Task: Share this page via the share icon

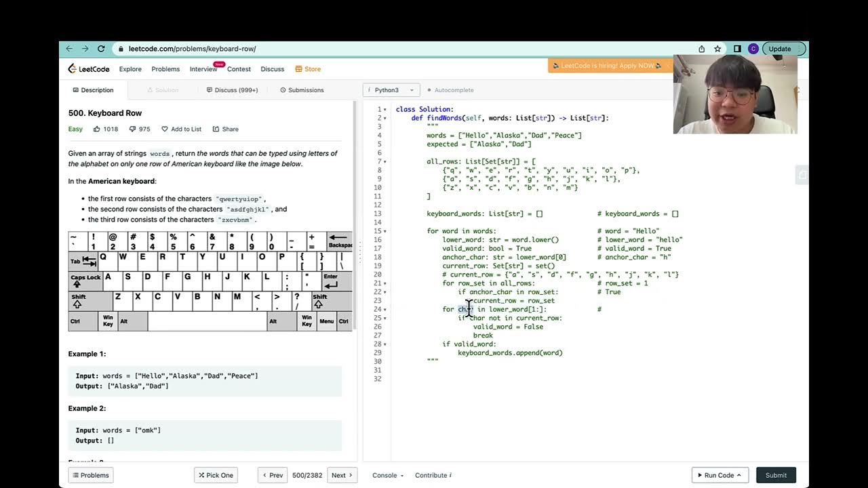Action: point(701,49)
